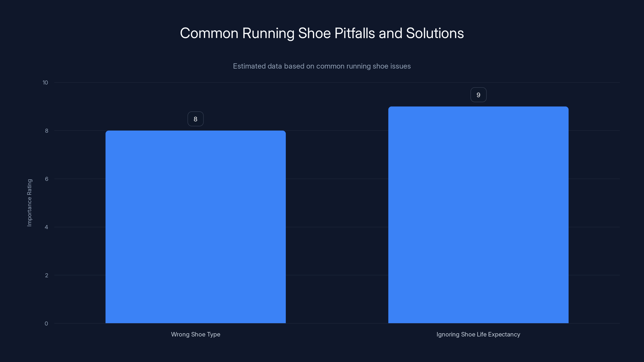Viewport: 644px width, 362px height.
Task: Click the y-axis tick label 6
Action: [46, 179]
